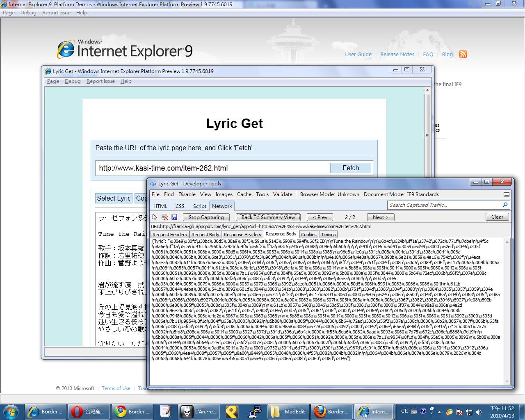Switch to the Script tab

pyautogui.click(x=199, y=206)
